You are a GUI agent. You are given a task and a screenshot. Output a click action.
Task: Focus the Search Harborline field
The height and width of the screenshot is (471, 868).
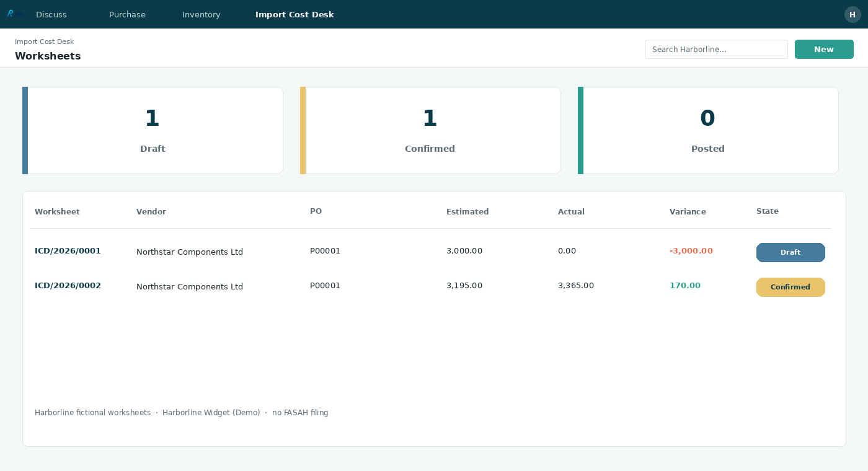click(x=716, y=49)
